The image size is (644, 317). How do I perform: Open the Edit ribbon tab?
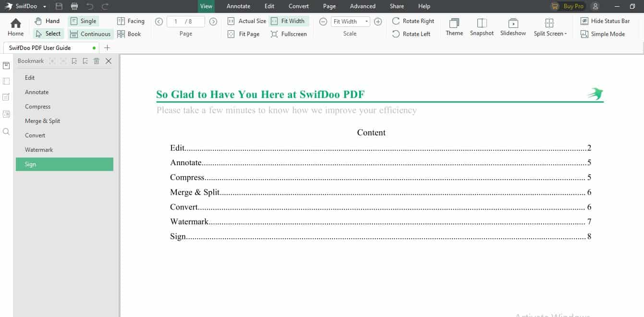click(x=269, y=6)
